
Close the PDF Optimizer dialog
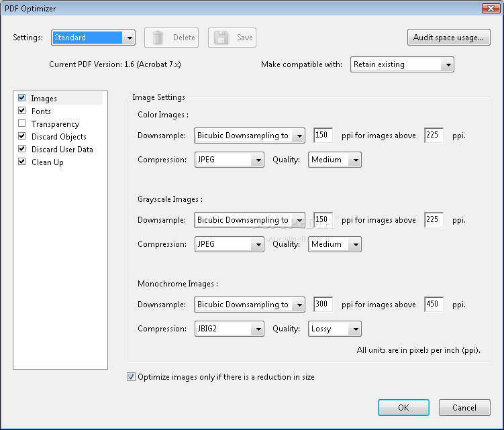491,8
